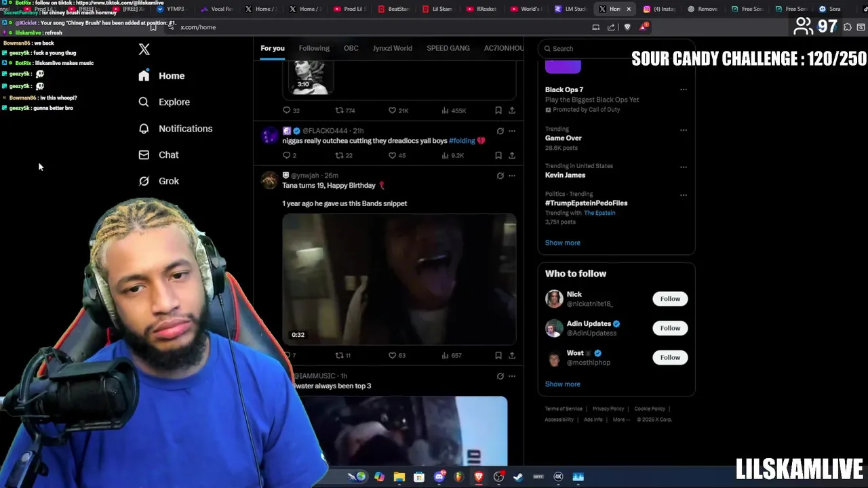Open Grok actions on the ynwjah post
Viewport: 868px width, 488px height.
coord(500,176)
